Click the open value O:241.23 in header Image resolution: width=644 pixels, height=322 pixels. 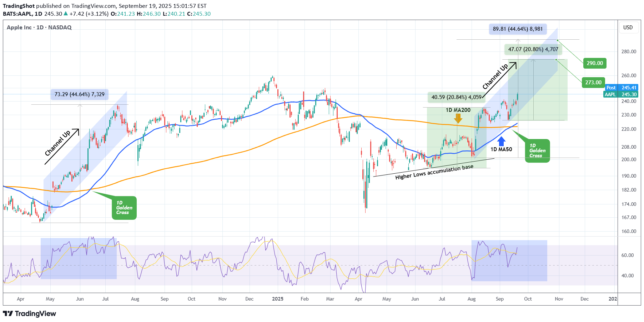coord(123,14)
